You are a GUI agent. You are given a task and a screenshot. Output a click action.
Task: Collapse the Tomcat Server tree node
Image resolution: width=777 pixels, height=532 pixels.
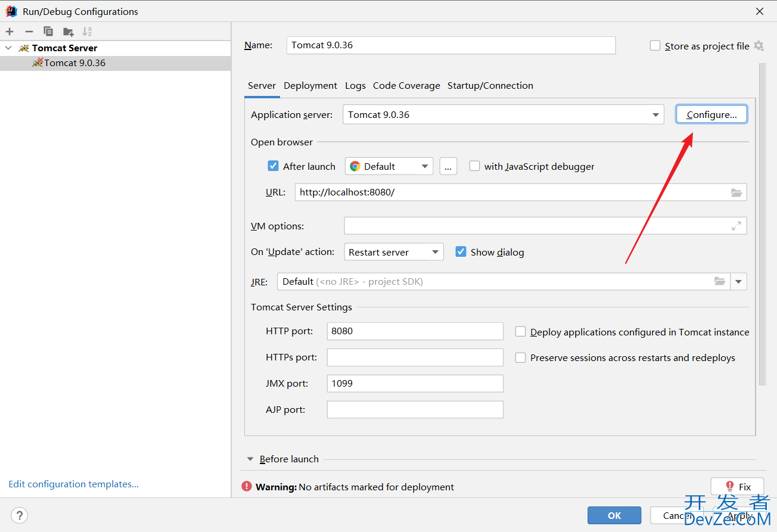coord(8,48)
